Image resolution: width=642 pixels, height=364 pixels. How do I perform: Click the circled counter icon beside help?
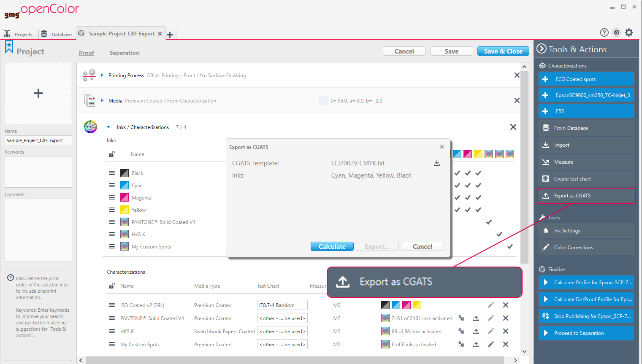click(617, 32)
